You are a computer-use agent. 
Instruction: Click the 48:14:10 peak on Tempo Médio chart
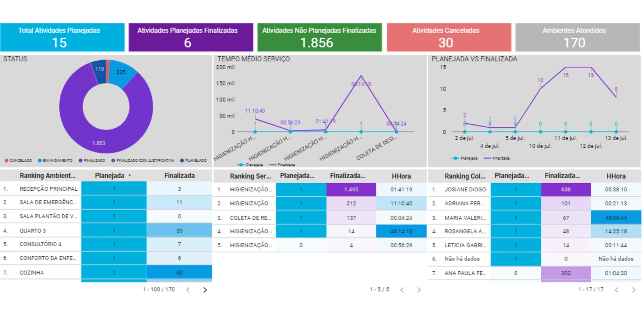361,76
